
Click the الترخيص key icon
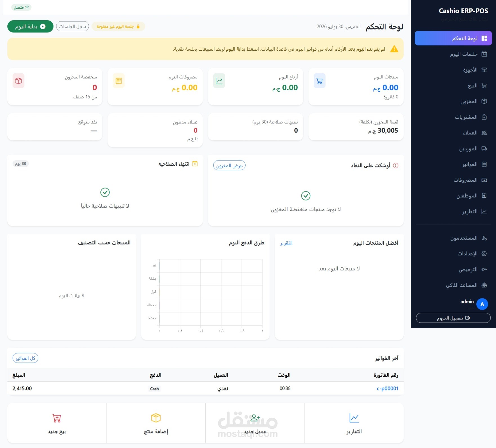coord(484,269)
